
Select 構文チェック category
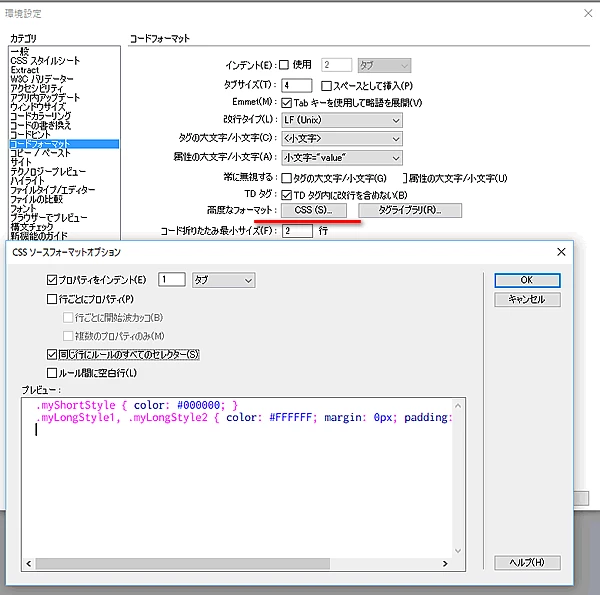click(x=32, y=227)
